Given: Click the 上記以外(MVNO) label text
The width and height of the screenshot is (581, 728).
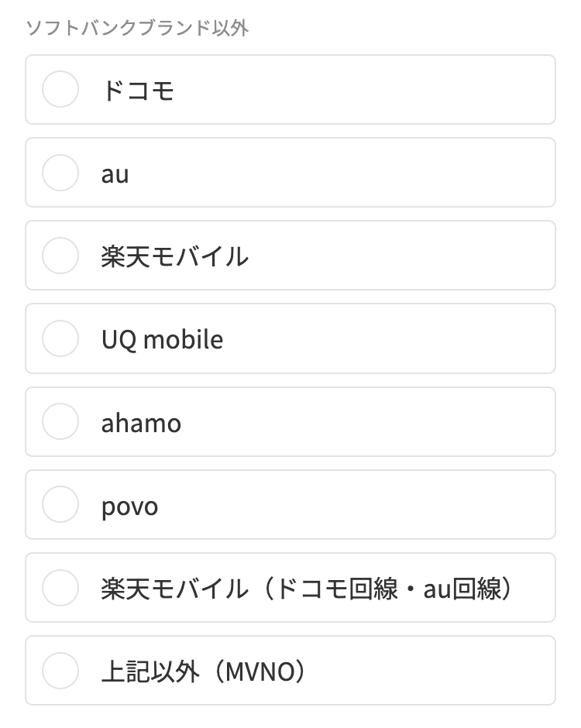Looking at the screenshot, I should 204,671.
